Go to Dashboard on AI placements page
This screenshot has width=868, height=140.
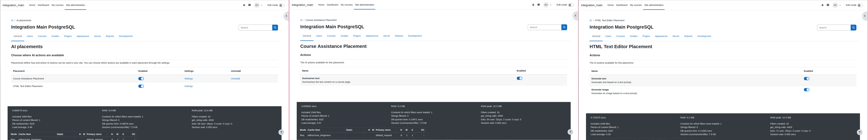click(43, 5)
